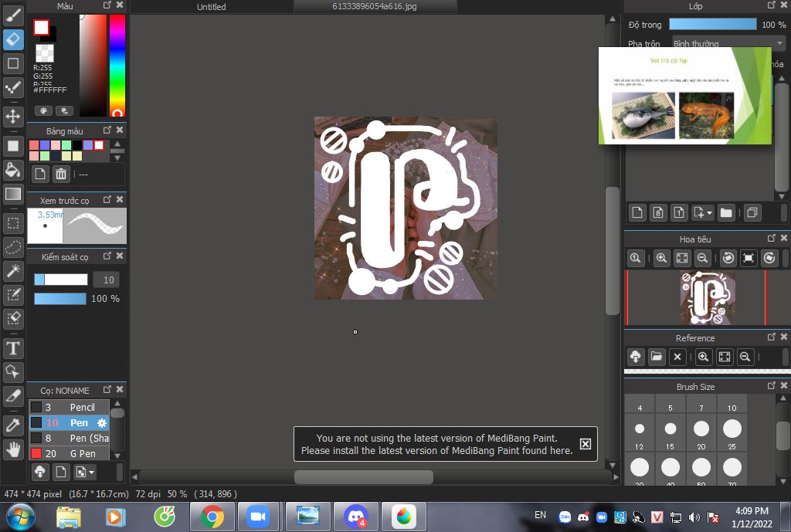The height and width of the screenshot is (532, 791).
Task: Adjust the brush size slider
Action: click(60, 280)
